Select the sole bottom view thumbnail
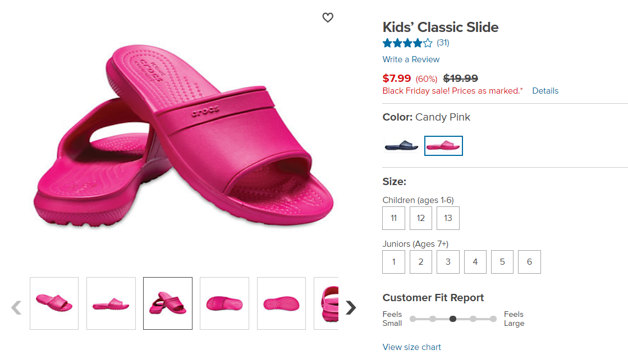The image size is (628, 364). pos(281,303)
